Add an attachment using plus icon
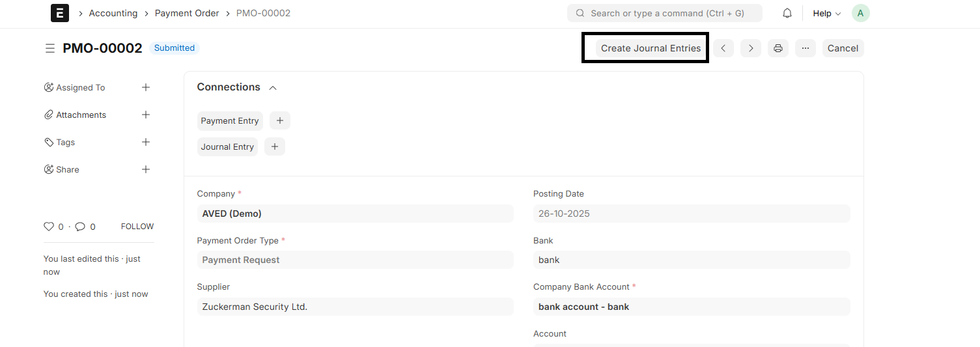This screenshot has height=347, width=980. tap(146, 115)
